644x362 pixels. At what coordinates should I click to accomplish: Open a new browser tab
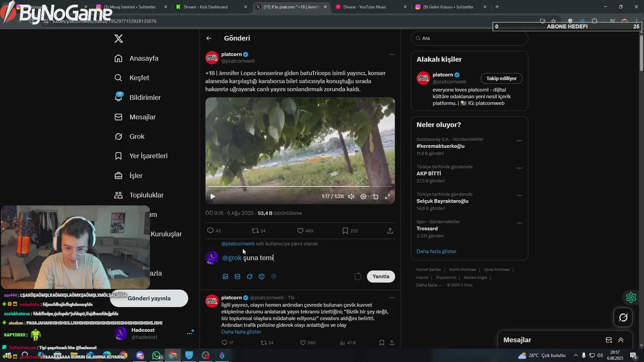tap(497, 7)
